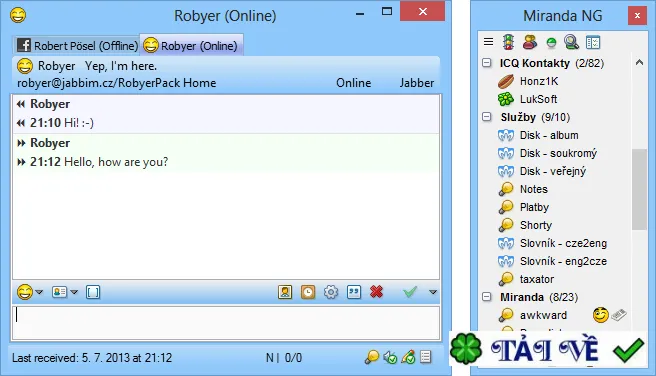Select Disk - veřejný service
The height and width of the screenshot is (376, 656).
tap(553, 171)
